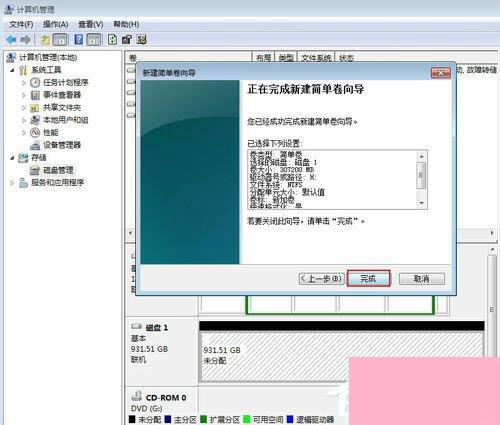The image size is (500, 425).
Task: Click the 完成 button in the wizard
Action: point(368,279)
